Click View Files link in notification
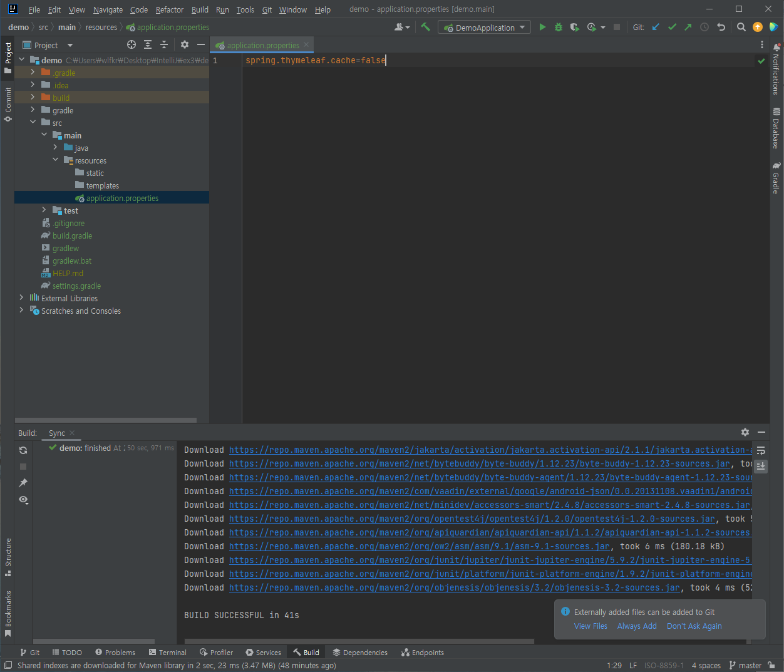The image size is (784, 672). tap(591, 626)
